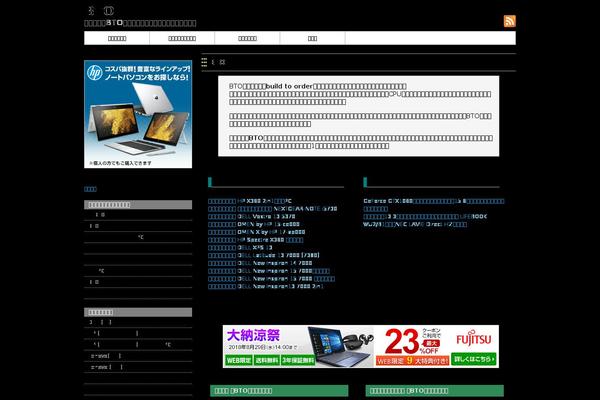Open the Fujitsu 大納涼祭 23% OFF banner
Viewport: 600px width, 400px height.
pos(360,346)
